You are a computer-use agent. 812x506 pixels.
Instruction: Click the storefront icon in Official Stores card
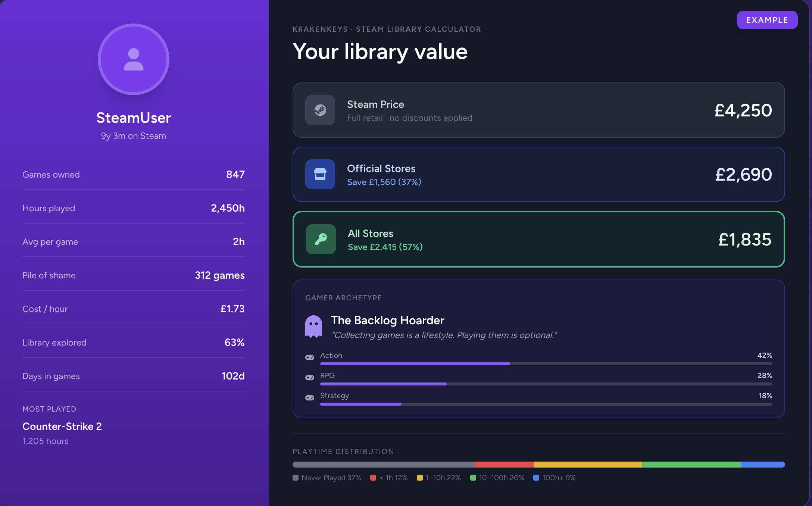click(320, 174)
